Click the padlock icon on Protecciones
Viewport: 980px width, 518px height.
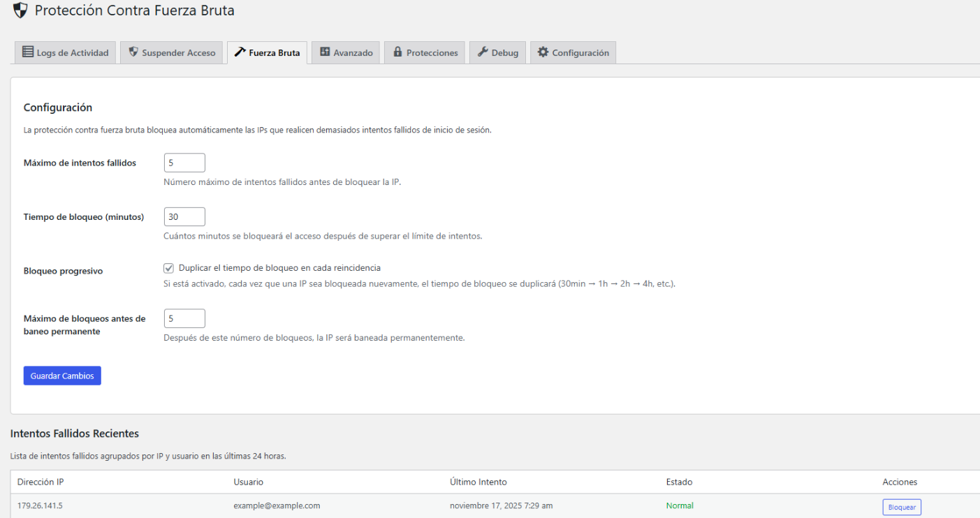coord(398,52)
